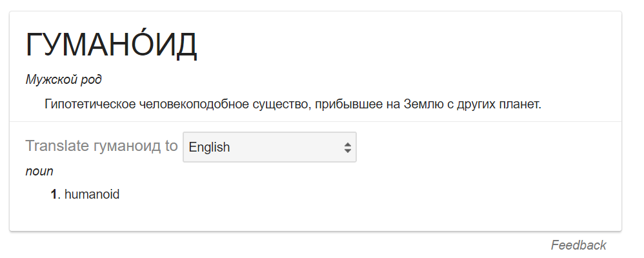
Task: Open the English language dropdown
Action: 270,147
